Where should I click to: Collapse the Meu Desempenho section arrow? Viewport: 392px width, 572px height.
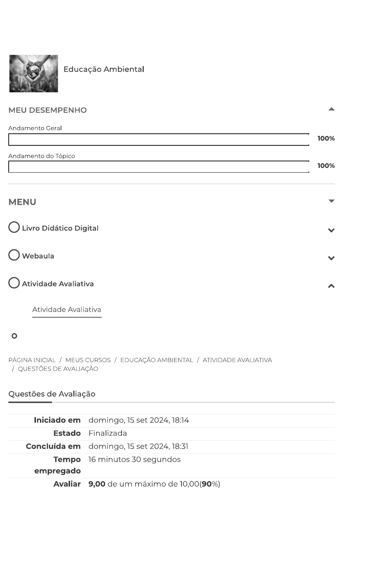[331, 109]
